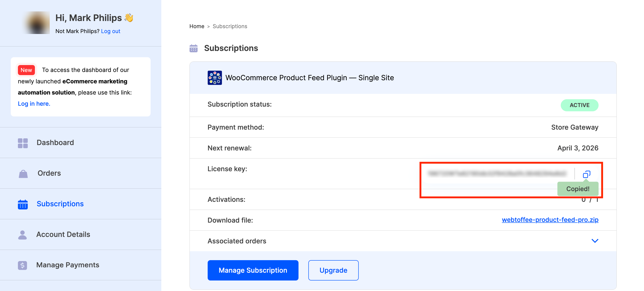Click the Copied! tooltip

(x=578, y=189)
